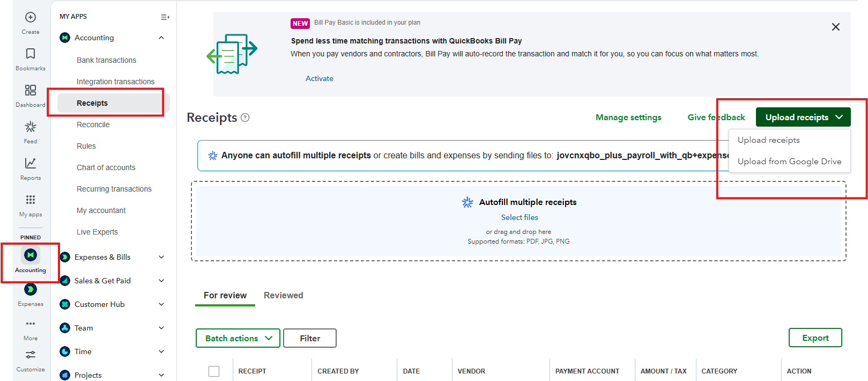
Task: Collapse the My Apps side menu
Action: 165,17
